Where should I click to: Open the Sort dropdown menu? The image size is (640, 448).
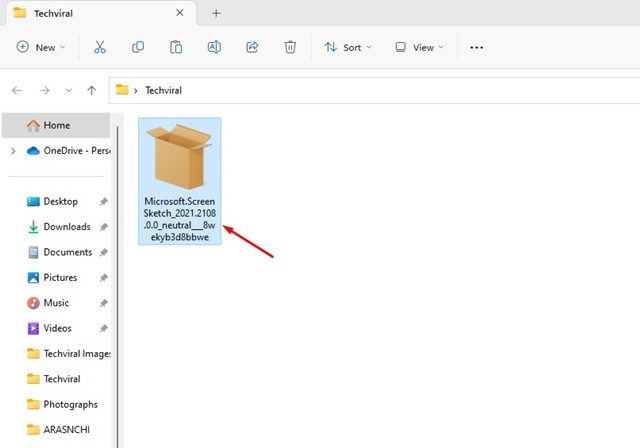click(348, 47)
